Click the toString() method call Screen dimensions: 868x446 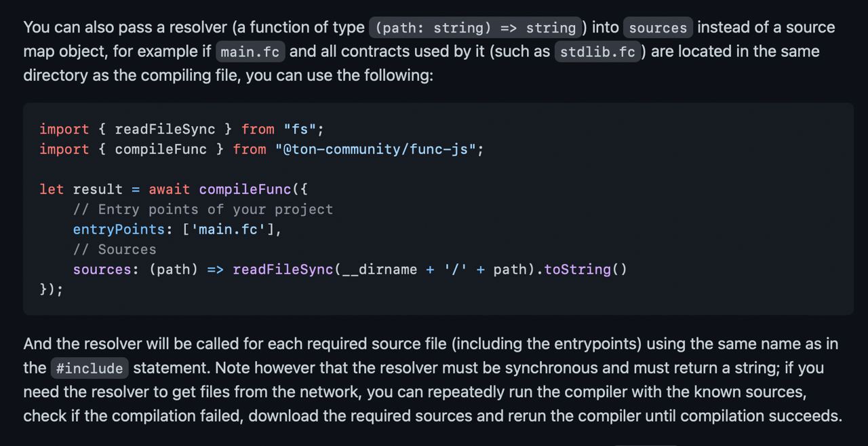586,270
